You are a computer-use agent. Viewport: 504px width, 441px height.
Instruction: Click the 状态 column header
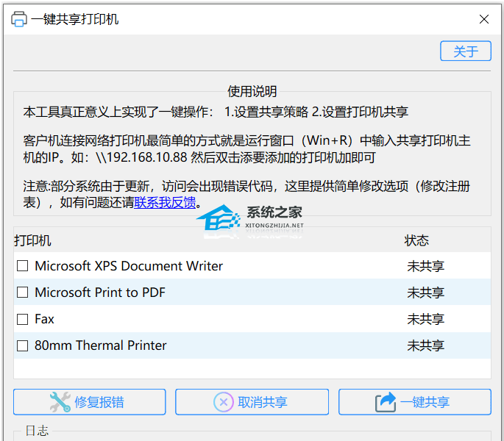coord(416,240)
